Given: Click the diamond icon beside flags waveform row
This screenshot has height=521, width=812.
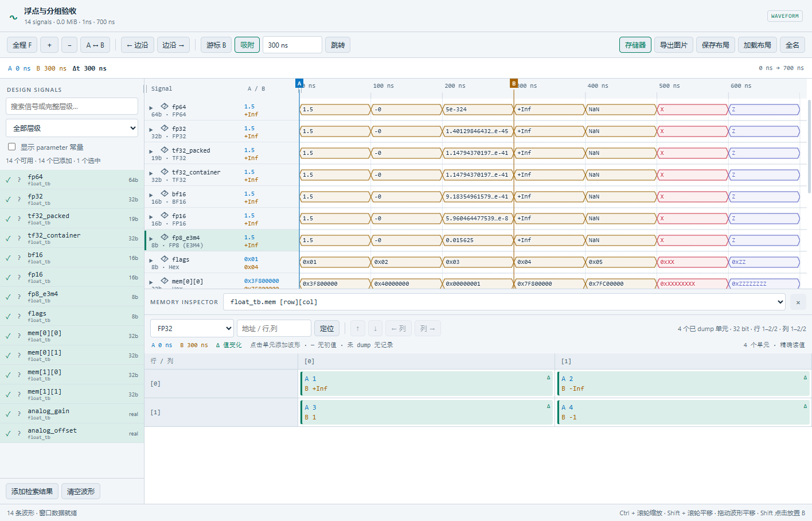Looking at the screenshot, I should click(x=165, y=259).
